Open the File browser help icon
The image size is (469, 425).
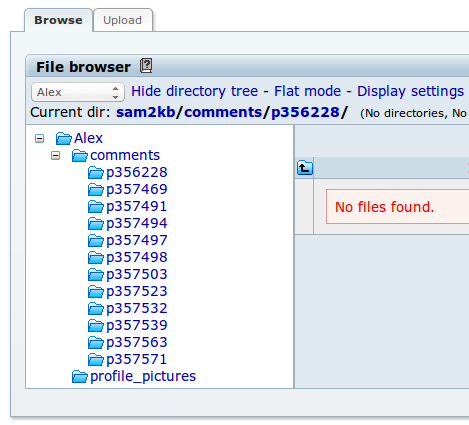click(146, 65)
